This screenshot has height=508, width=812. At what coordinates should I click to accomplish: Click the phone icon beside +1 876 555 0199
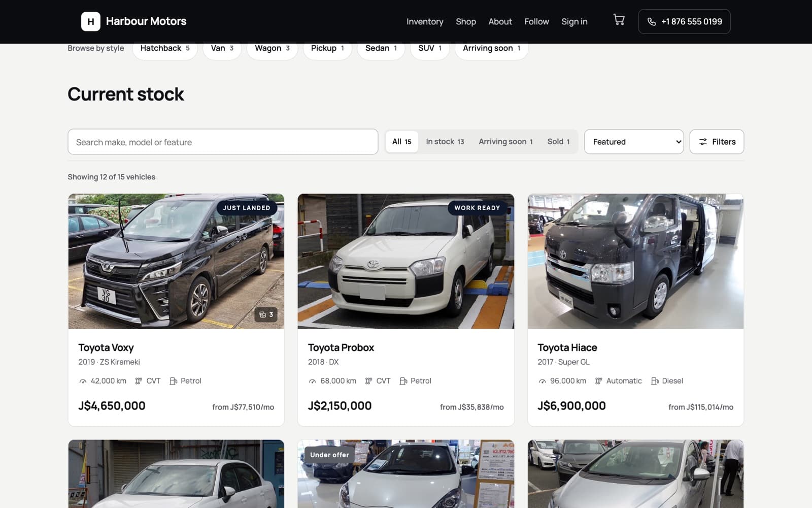tap(652, 22)
